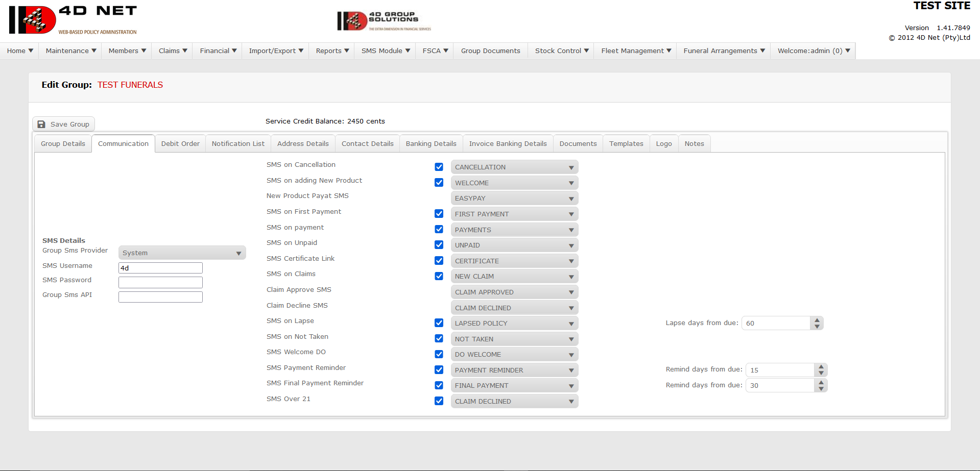This screenshot has height=471, width=980.
Task: Open the FIRST PAYMENT dropdown
Action: [x=514, y=214]
